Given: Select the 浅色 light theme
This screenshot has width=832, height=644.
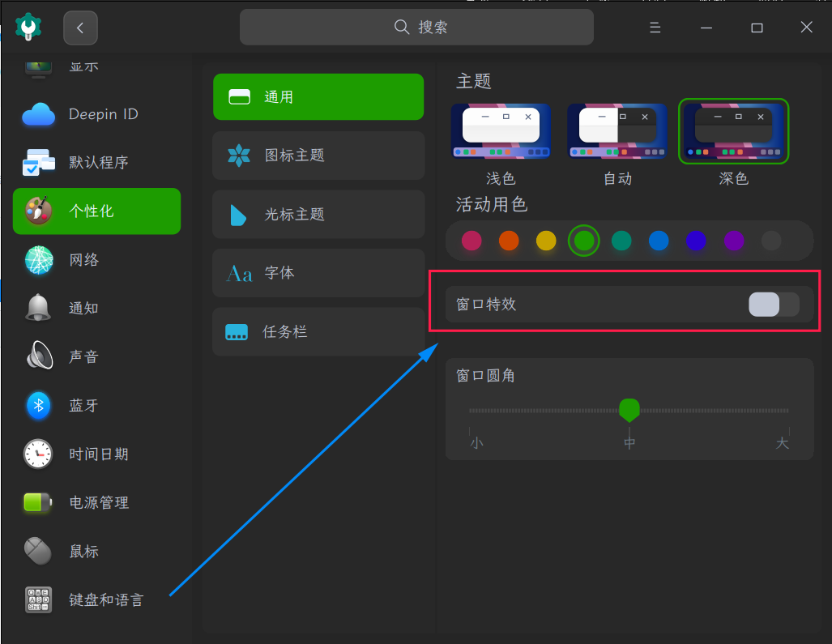Looking at the screenshot, I should coord(501,130).
